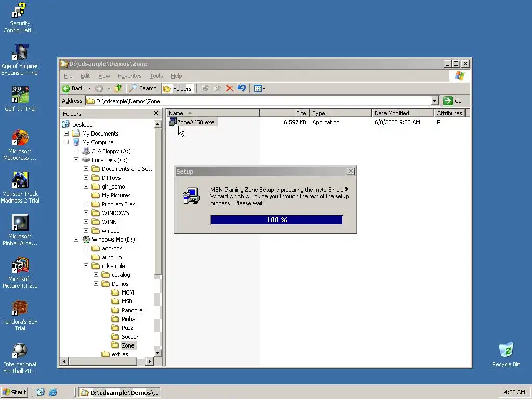Open the View menu
This screenshot has width=532, height=399.
[104, 76]
